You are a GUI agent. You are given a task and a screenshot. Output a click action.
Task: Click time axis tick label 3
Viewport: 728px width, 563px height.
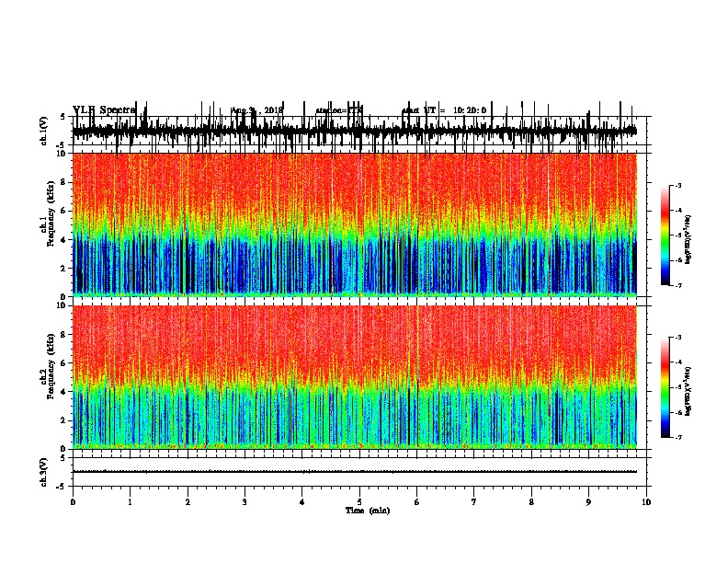(245, 502)
